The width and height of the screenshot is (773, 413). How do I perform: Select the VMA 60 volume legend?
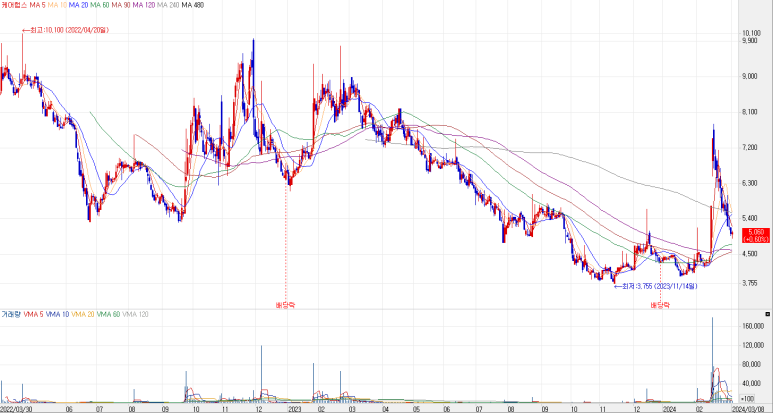click(108, 314)
